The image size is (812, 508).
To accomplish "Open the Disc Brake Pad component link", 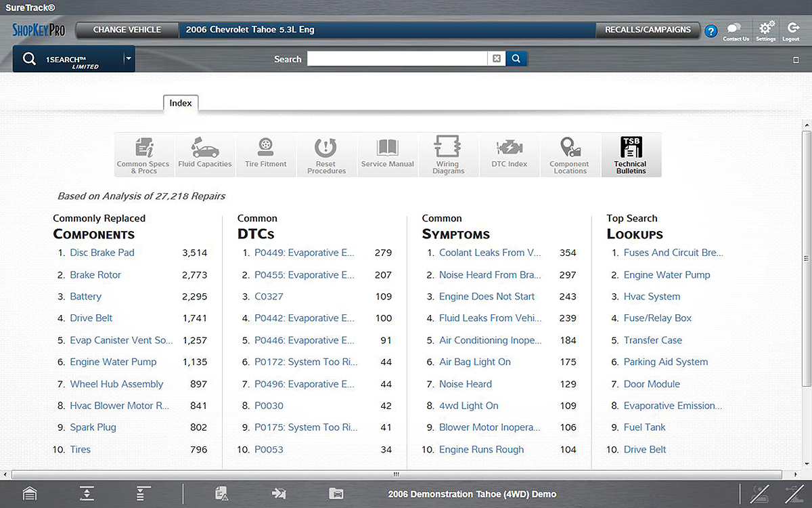I will (x=102, y=253).
